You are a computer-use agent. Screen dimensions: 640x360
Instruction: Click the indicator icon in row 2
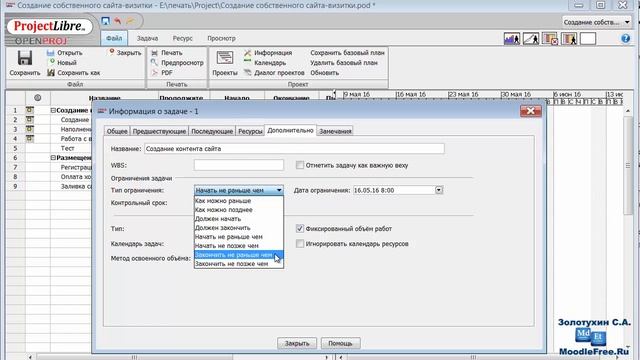30,120
